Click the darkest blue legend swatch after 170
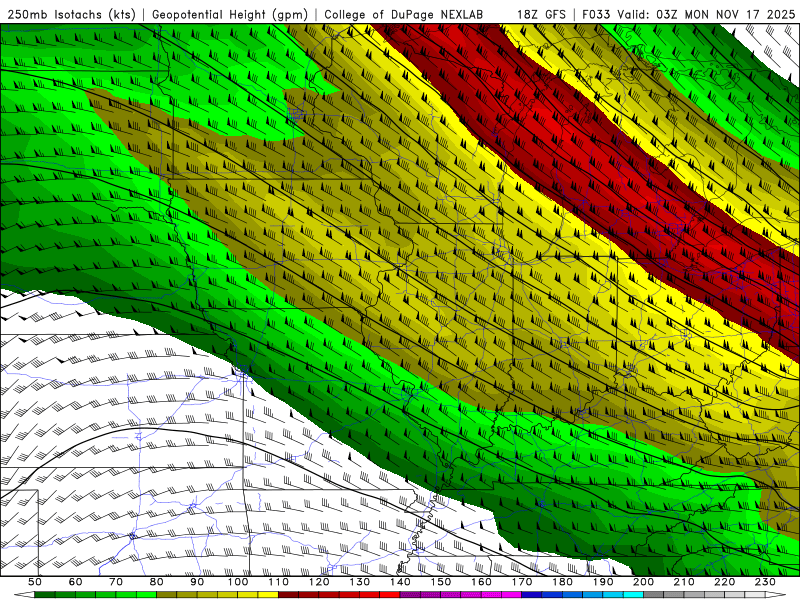The width and height of the screenshot is (800, 600). (x=532, y=595)
